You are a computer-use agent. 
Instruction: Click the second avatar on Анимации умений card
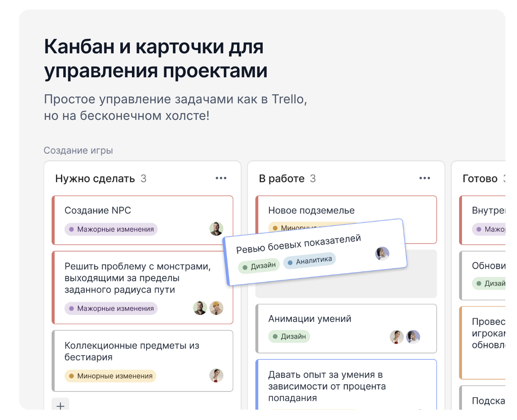[413, 337]
